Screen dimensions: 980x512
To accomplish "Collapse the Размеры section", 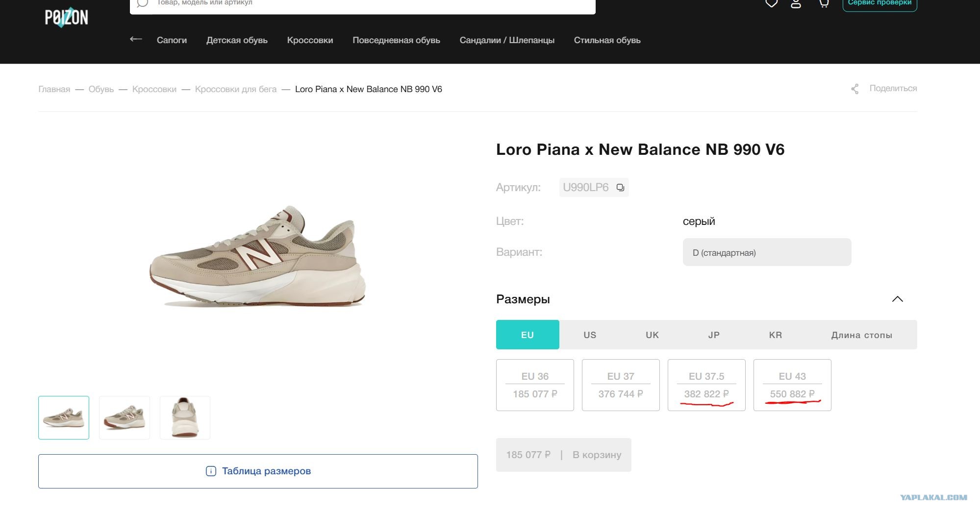I will tap(897, 299).
